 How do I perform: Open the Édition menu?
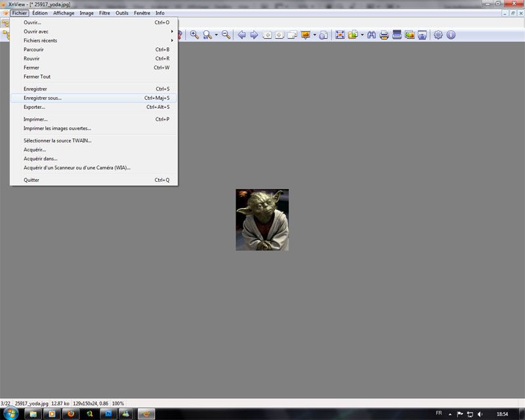[x=40, y=13]
